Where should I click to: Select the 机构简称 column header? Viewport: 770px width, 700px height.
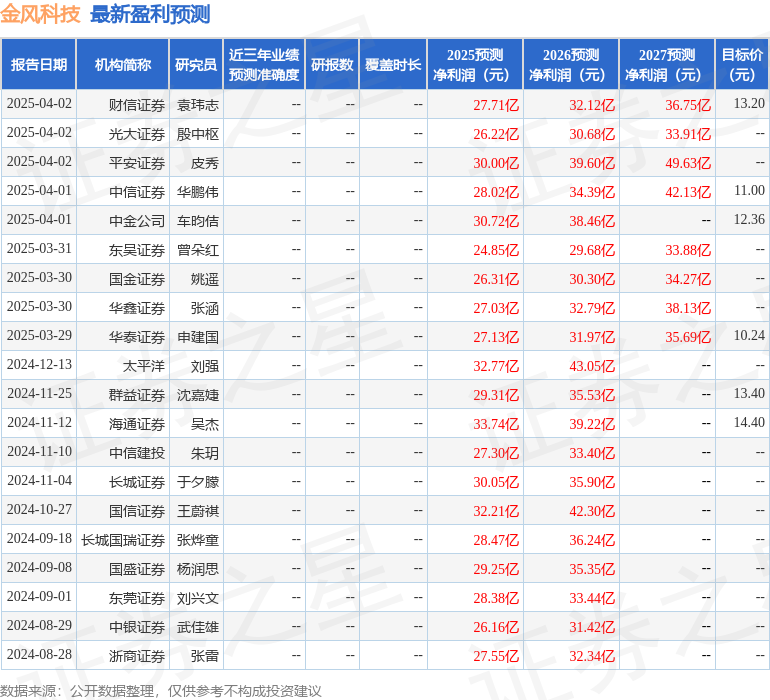tap(123, 65)
